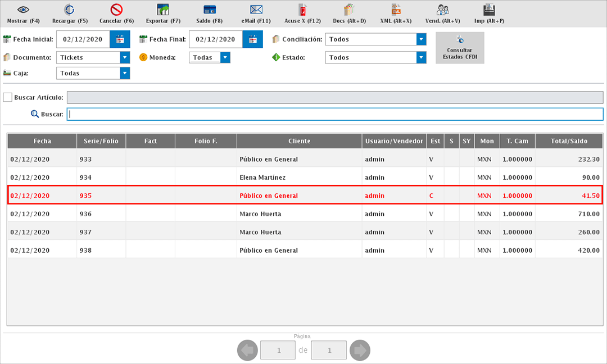
Task: Expand the Documento dropdown showing Tickets
Action: coord(125,57)
